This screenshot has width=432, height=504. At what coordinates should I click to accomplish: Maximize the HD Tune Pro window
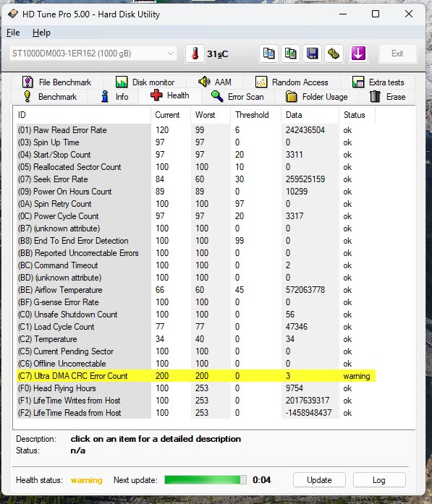pos(376,14)
